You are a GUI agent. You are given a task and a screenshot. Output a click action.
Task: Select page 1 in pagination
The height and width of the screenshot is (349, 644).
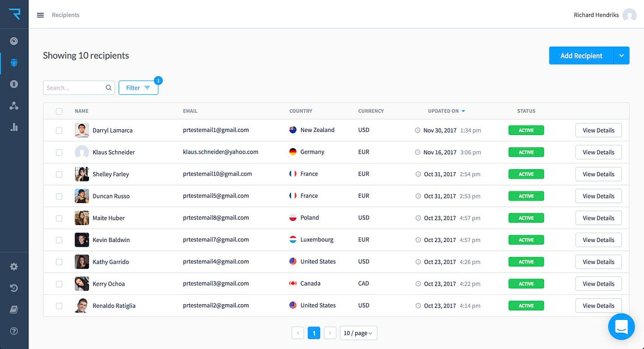tap(314, 333)
